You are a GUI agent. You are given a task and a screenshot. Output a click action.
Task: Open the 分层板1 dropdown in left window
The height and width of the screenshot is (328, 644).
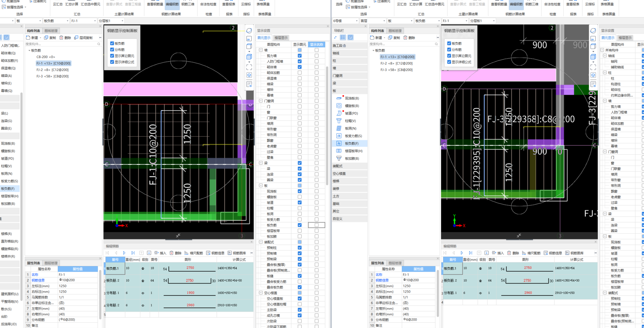tap(111, 21)
